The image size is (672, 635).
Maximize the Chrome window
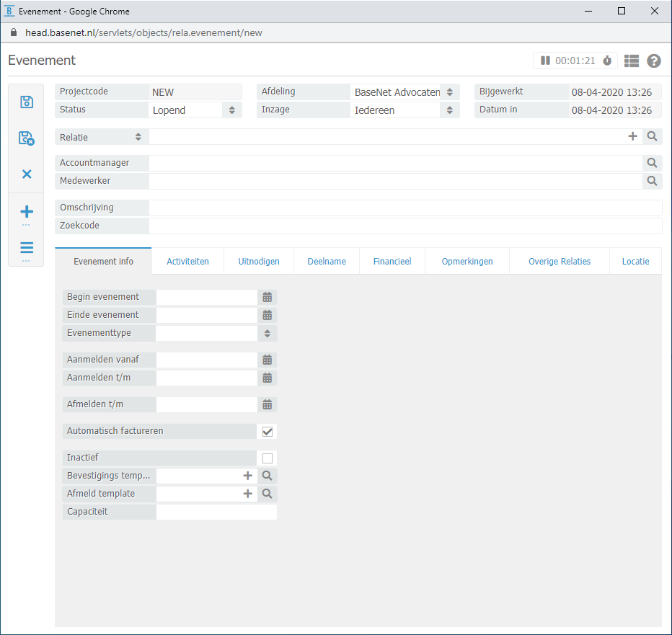pos(622,11)
